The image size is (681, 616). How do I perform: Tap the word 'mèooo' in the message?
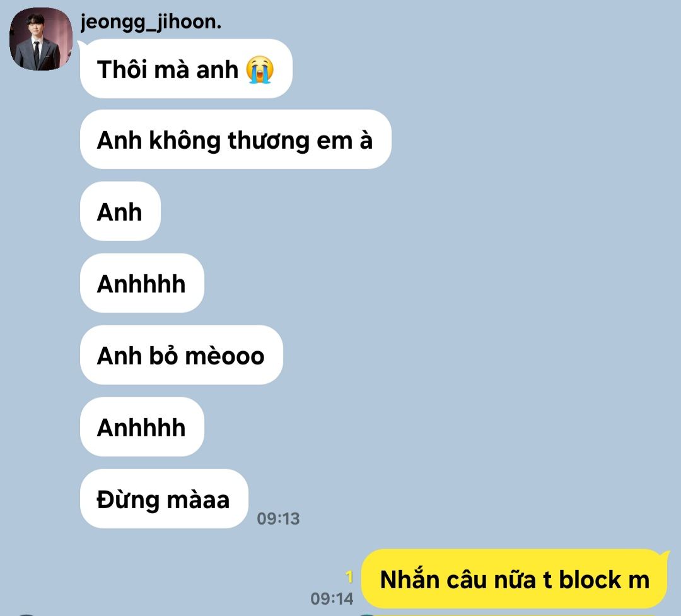click(224, 356)
